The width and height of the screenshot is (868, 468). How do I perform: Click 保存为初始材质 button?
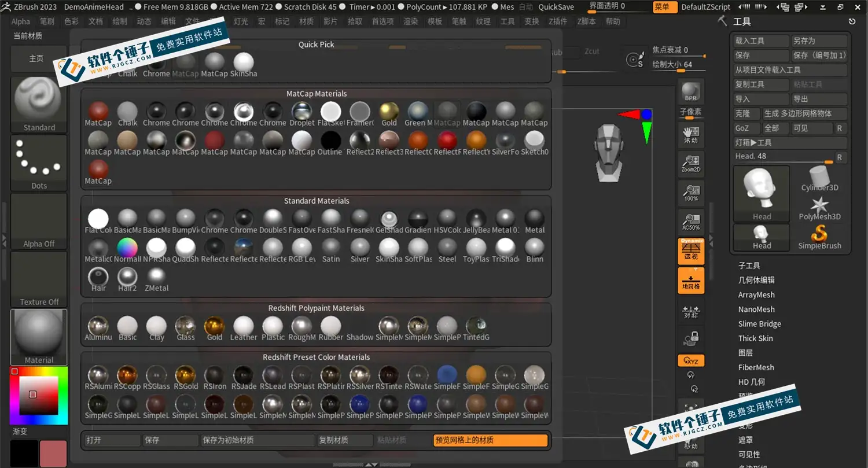(x=258, y=440)
